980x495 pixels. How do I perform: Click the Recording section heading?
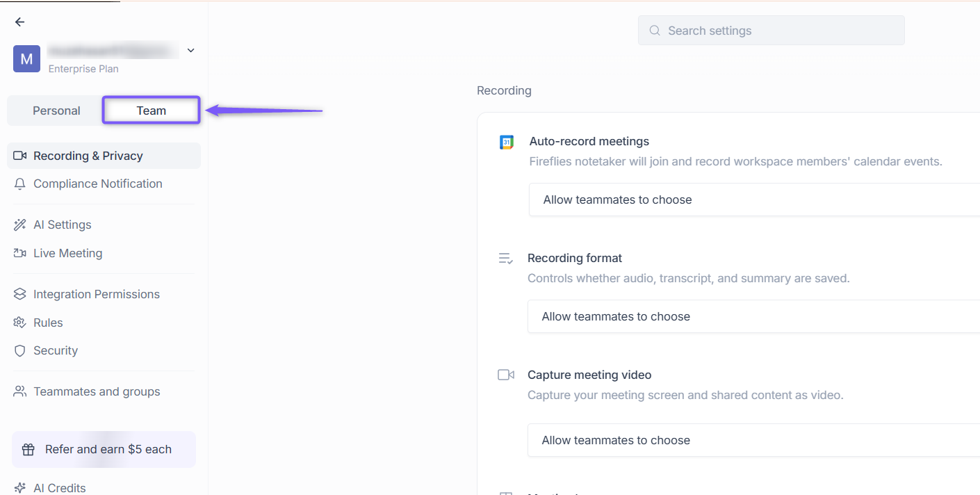click(x=504, y=91)
